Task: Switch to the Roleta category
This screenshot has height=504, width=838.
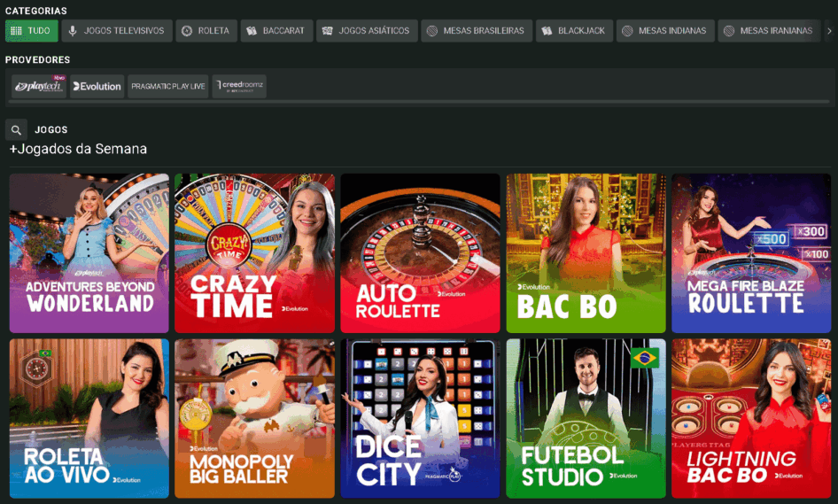Action: point(206,31)
